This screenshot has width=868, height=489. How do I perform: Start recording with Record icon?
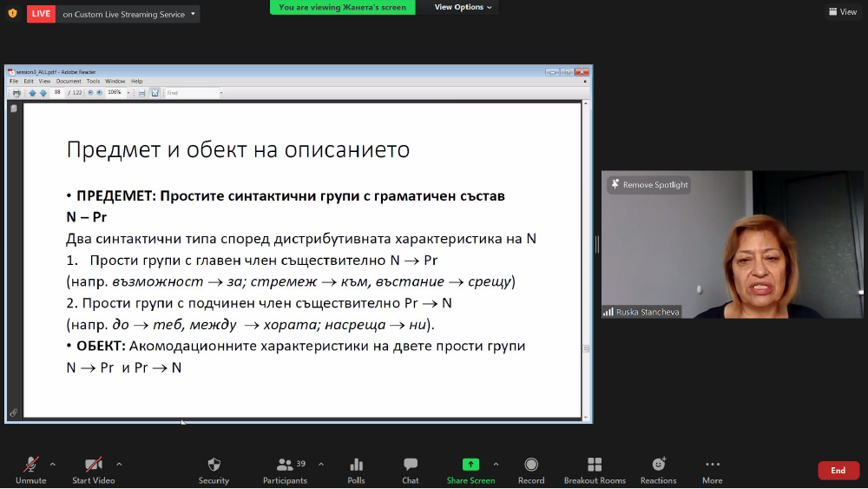coord(531,465)
